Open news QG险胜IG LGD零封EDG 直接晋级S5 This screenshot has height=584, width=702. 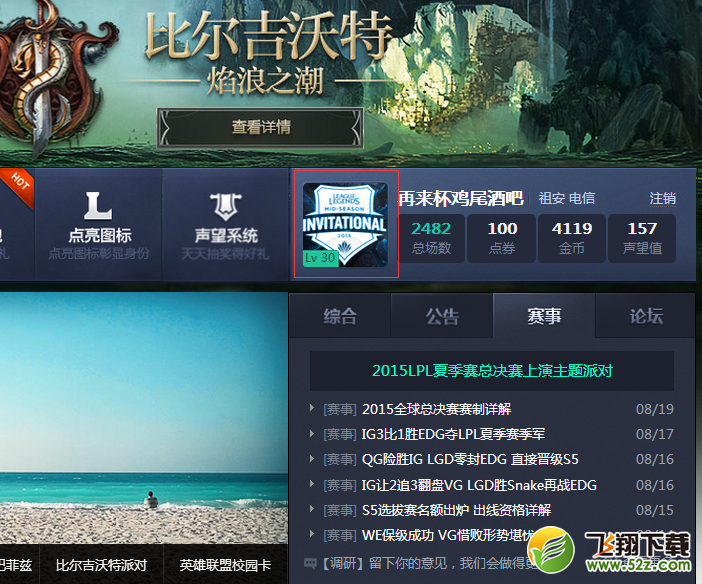pyautogui.click(x=470, y=459)
